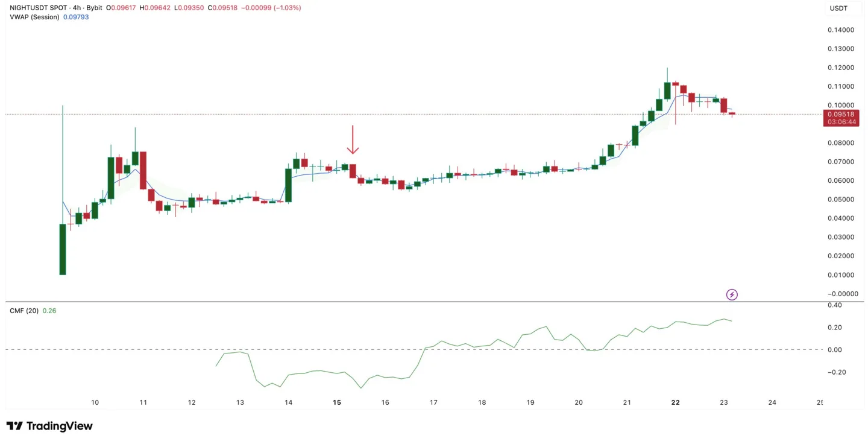This screenshot has width=868, height=441.
Task: Click the VWAP (Session) indicator label
Action: click(x=34, y=17)
